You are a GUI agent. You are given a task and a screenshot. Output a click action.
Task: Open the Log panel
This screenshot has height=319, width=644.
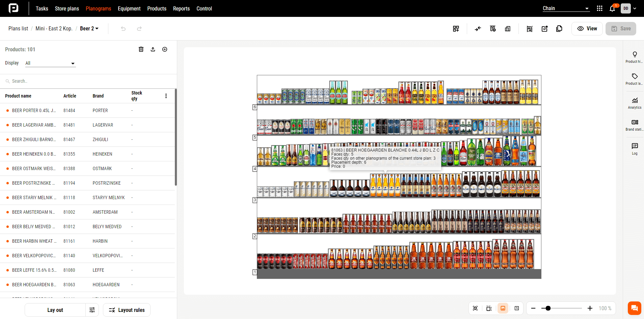coord(635,149)
